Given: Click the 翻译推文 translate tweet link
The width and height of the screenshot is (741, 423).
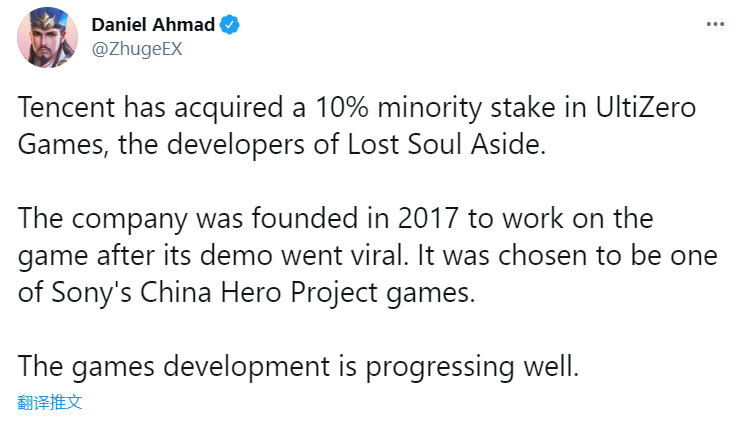Looking at the screenshot, I should (x=50, y=403).
